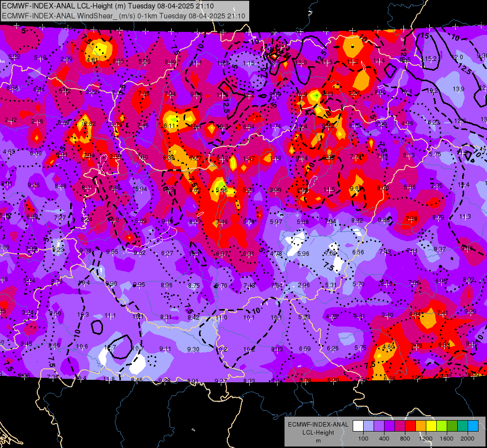This screenshot has height=448, width=487.
Task: Select the magenta swatch in the legend
Action: (x=400, y=426)
